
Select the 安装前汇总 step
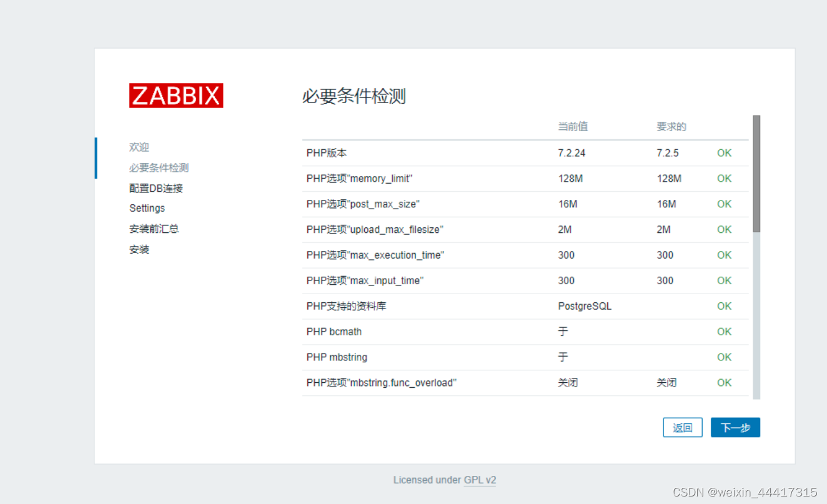[x=154, y=229]
